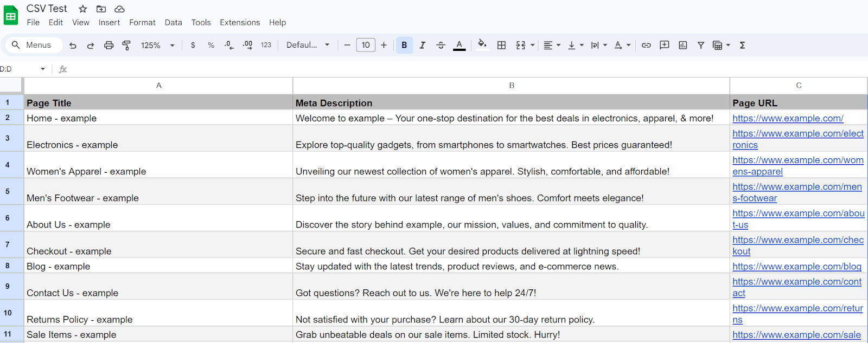Screen dimensions: 868x343
Task: Open the Insert menu
Action: pos(109,22)
